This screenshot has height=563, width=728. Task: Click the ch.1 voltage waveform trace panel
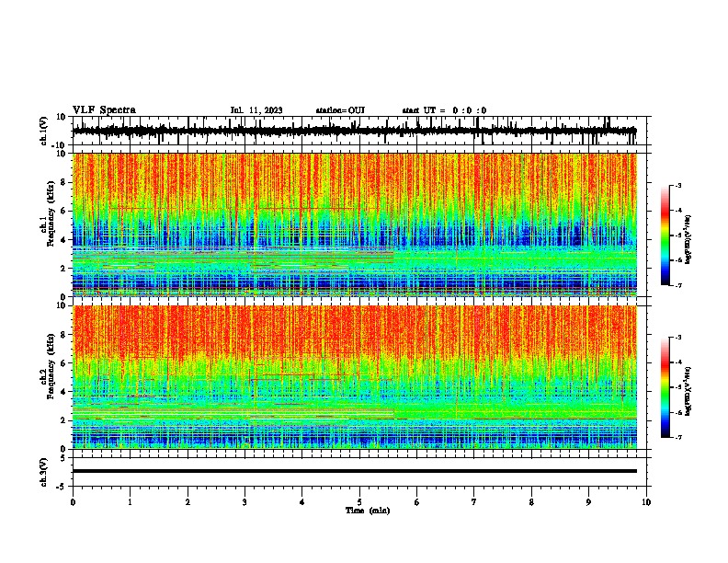click(x=361, y=131)
